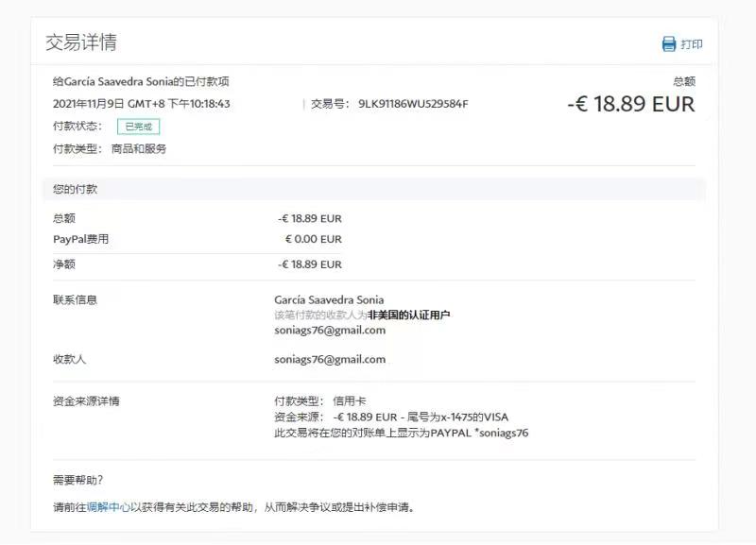Click the 打印 print link

692,44
